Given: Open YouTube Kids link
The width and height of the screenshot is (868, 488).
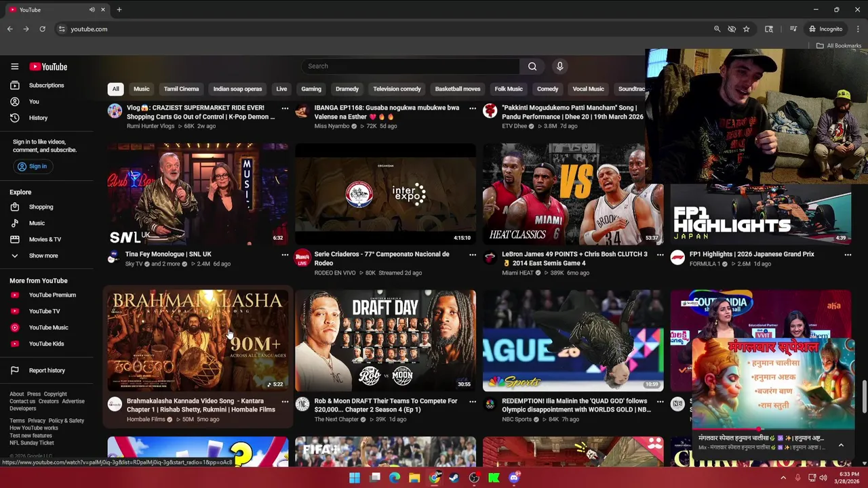Looking at the screenshot, I should click(46, 344).
